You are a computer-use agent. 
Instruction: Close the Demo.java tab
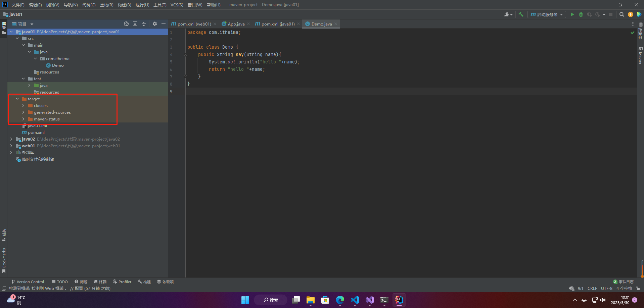[336, 24]
